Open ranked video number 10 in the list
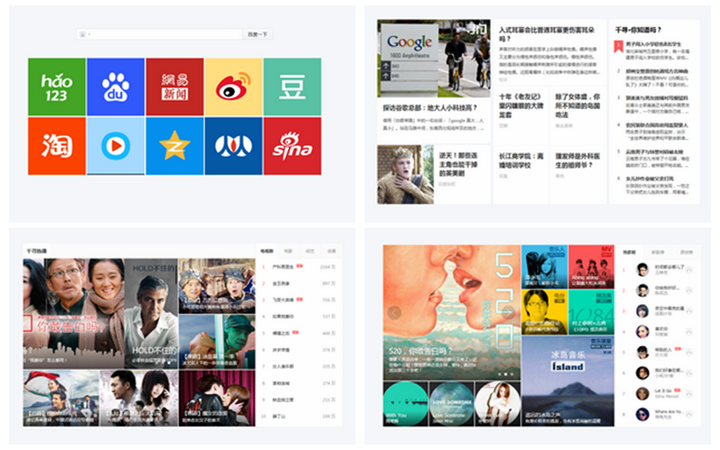 pyautogui.click(x=298, y=416)
